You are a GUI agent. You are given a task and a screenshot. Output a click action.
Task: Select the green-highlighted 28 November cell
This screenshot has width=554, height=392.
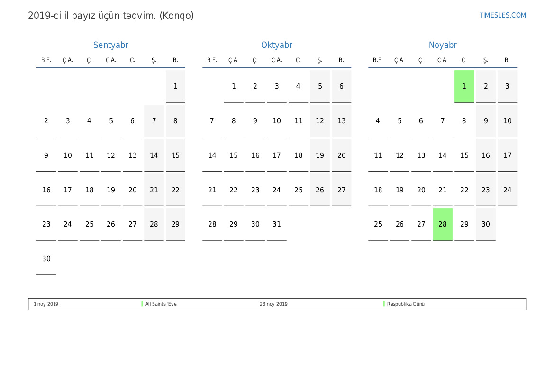(x=443, y=224)
